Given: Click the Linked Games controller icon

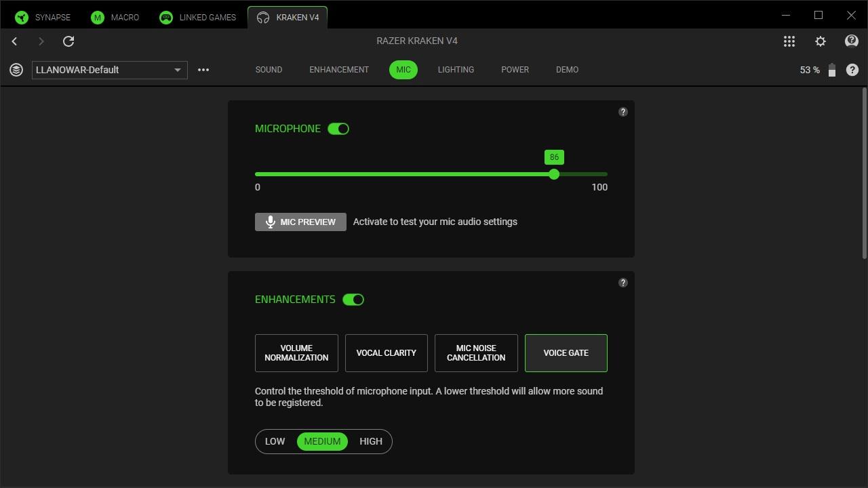Looking at the screenshot, I should click(166, 18).
